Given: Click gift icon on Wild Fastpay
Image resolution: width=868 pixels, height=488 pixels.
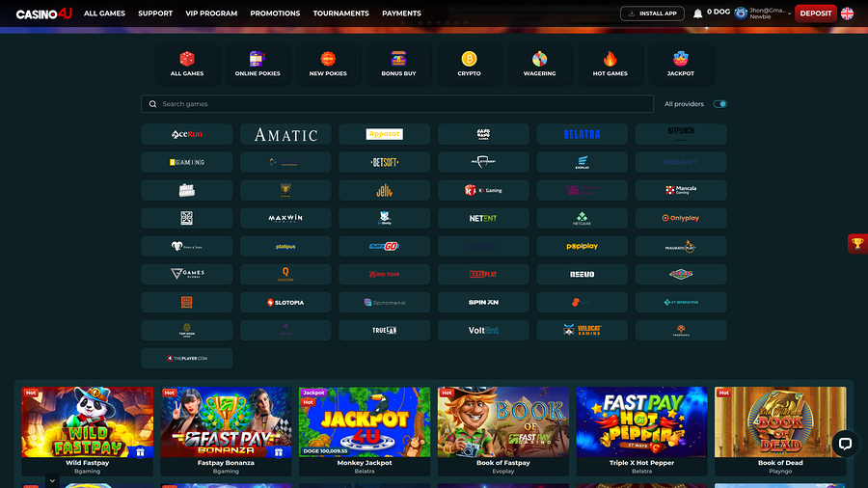Looking at the screenshot, I should click(x=140, y=452).
